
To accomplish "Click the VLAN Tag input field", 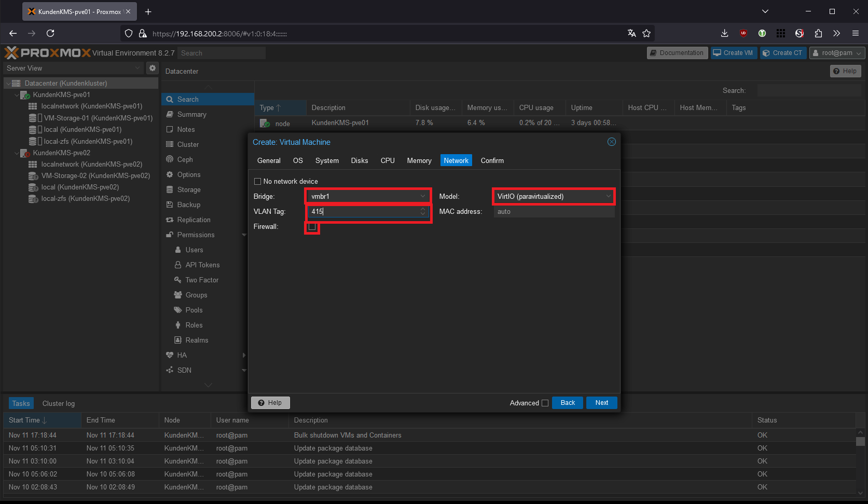I will [x=364, y=212].
